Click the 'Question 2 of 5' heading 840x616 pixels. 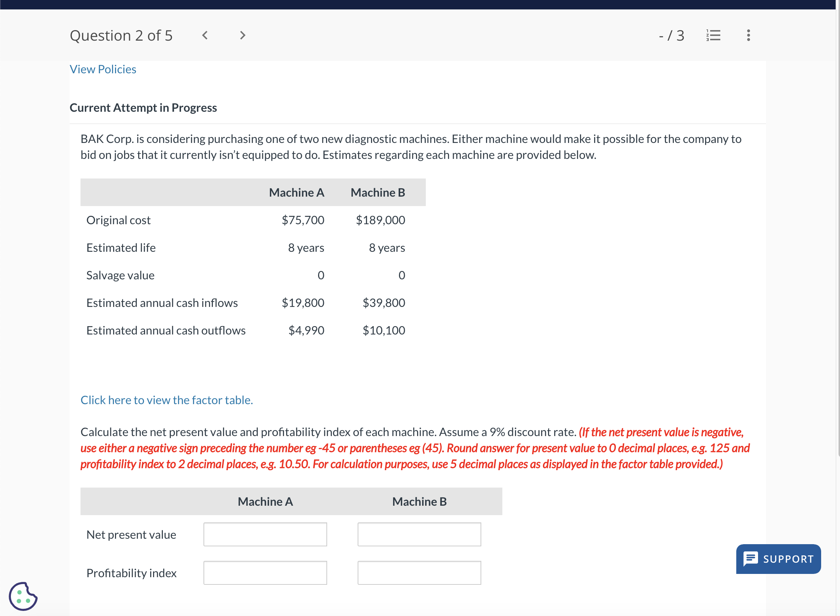point(121,36)
